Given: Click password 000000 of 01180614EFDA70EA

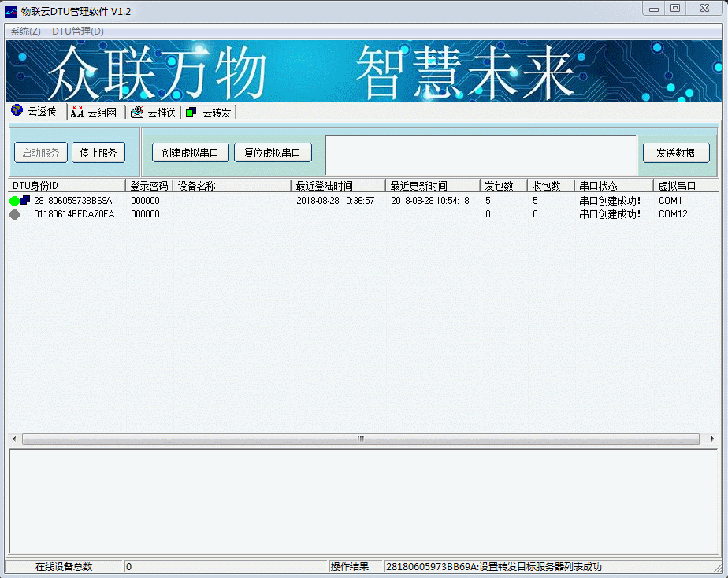Looking at the screenshot, I should click(145, 214).
